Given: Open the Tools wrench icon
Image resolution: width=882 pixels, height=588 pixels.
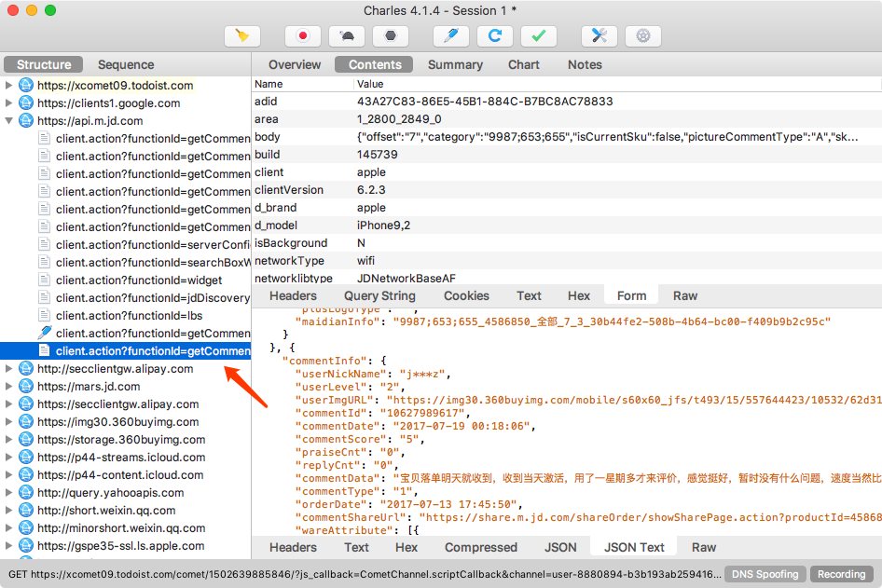Looking at the screenshot, I should click(x=599, y=36).
